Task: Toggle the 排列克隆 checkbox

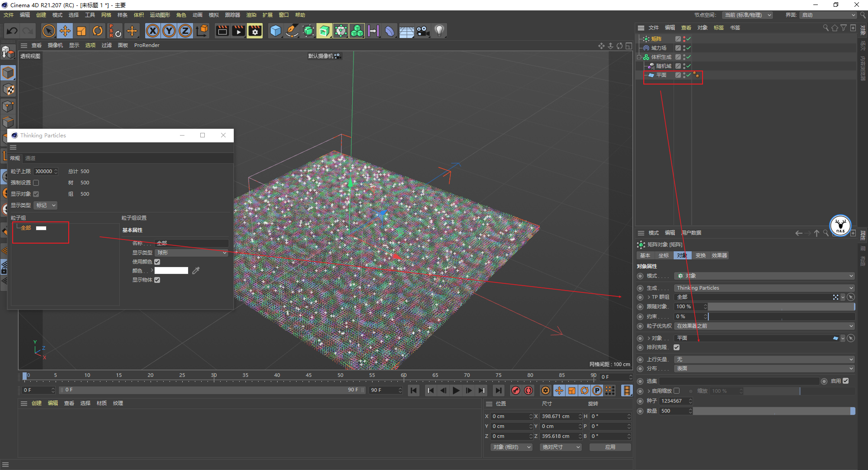Action: point(676,347)
